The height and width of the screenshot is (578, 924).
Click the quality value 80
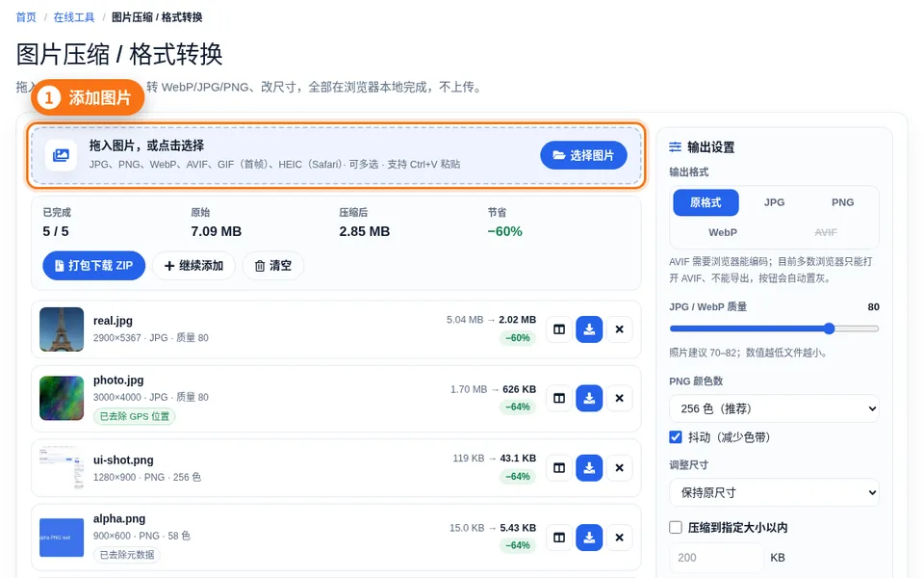(873, 307)
